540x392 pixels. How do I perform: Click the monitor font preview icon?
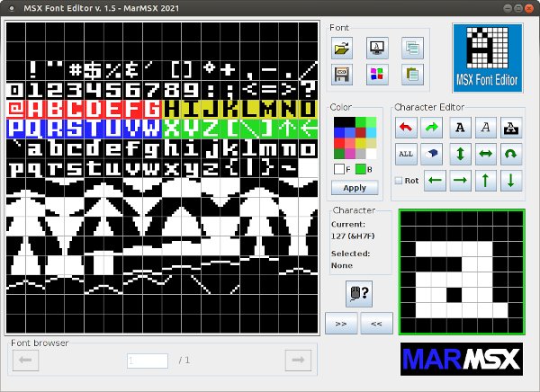coord(377,48)
